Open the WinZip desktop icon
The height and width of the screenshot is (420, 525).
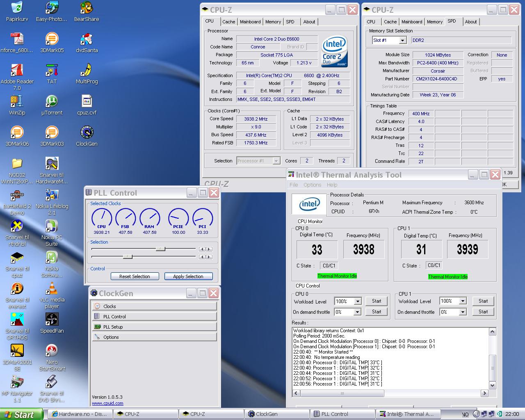click(17, 105)
